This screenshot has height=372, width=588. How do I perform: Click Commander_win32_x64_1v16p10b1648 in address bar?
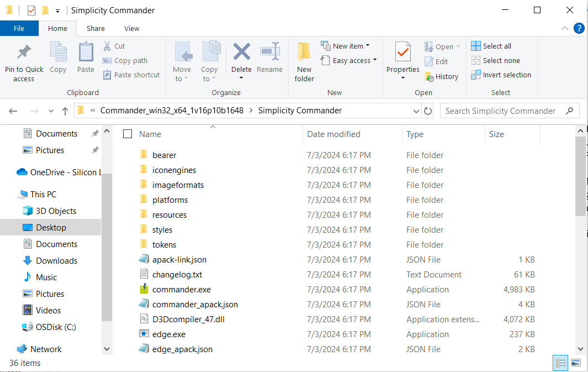click(x=172, y=111)
